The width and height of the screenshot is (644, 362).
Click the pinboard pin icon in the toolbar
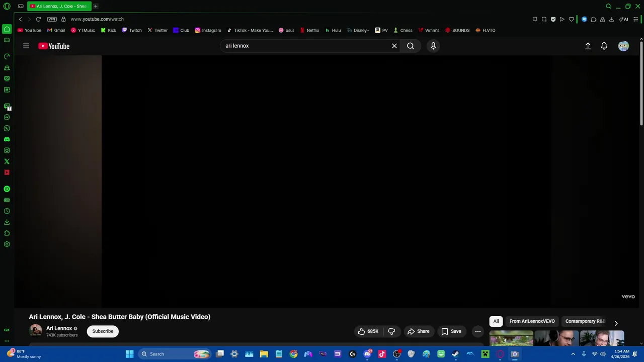pos(535,19)
